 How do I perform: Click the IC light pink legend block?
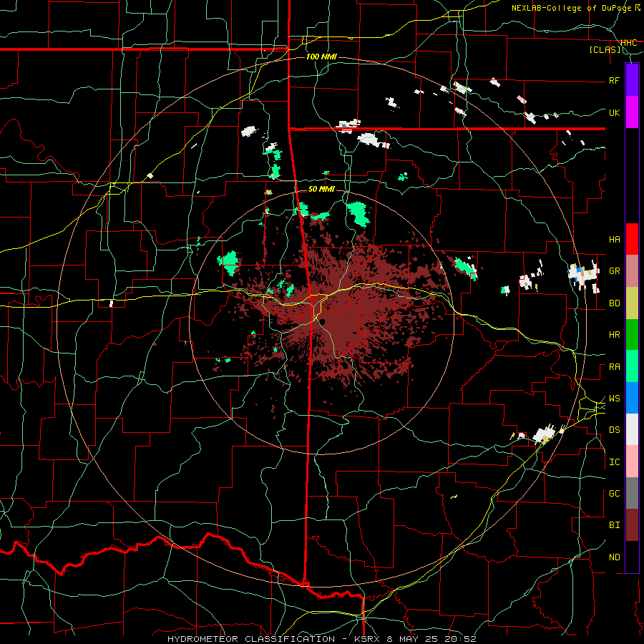632,462
